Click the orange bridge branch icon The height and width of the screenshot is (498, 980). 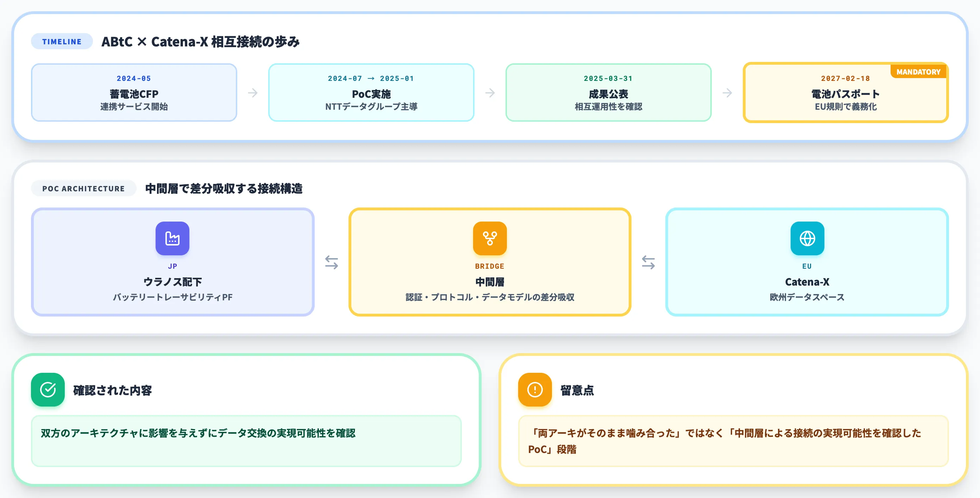(490, 238)
